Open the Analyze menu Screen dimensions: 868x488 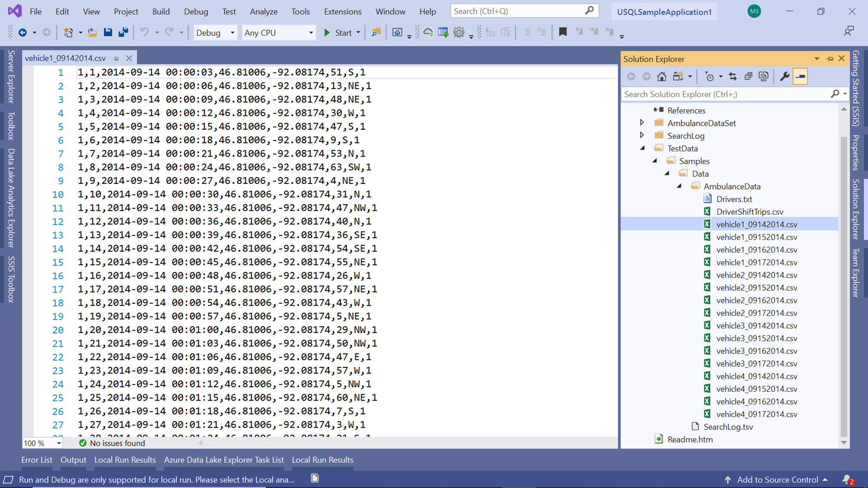263,12
